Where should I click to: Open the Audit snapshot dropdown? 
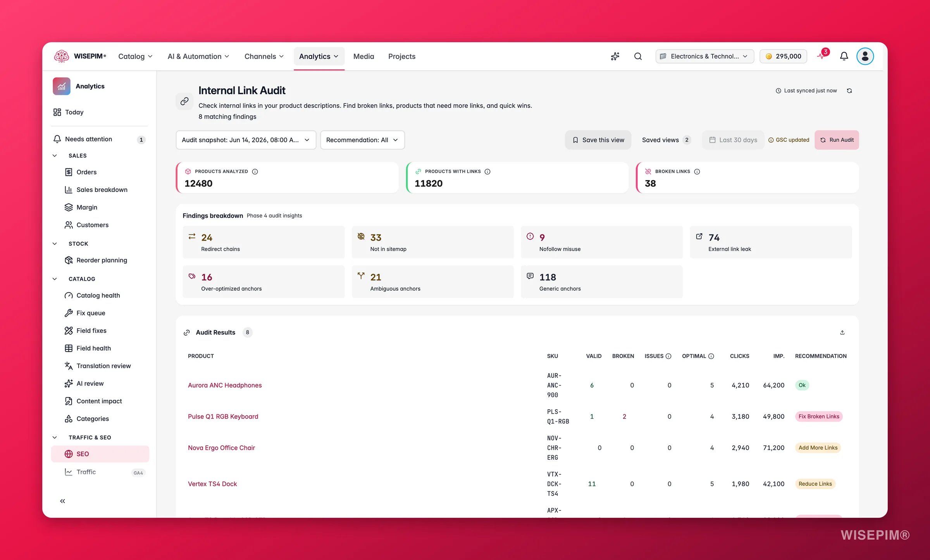pyautogui.click(x=246, y=140)
